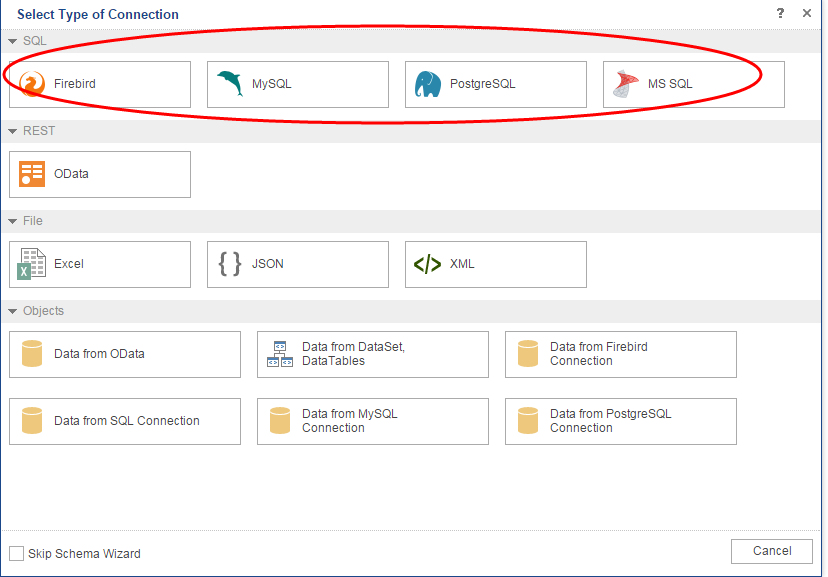Select Data from Firebird Connection text
This screenshot has height=577, width=828.
coord(598,354)
